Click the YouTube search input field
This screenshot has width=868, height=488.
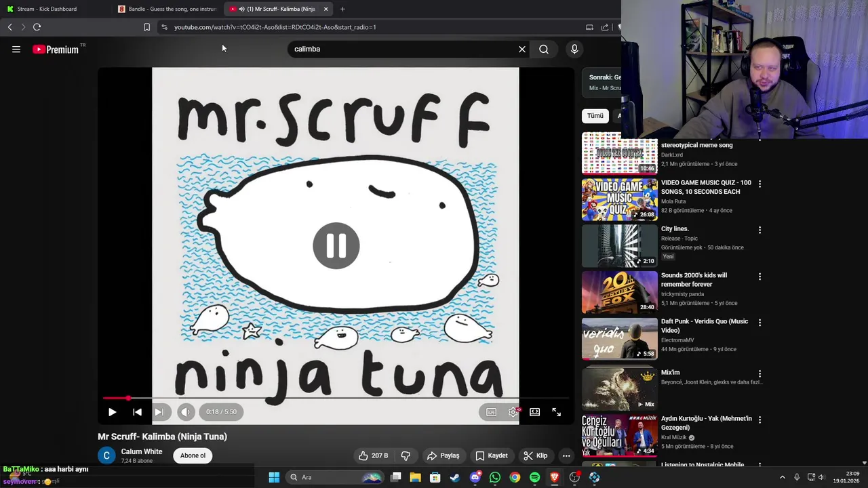coord(403,49)
